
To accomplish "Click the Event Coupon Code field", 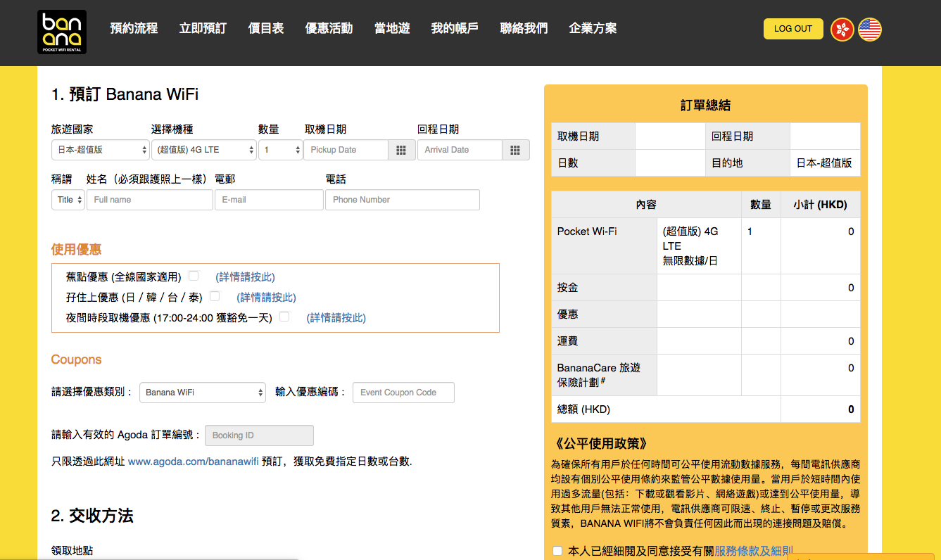I will pyautogui.click(x=403, y=393).
